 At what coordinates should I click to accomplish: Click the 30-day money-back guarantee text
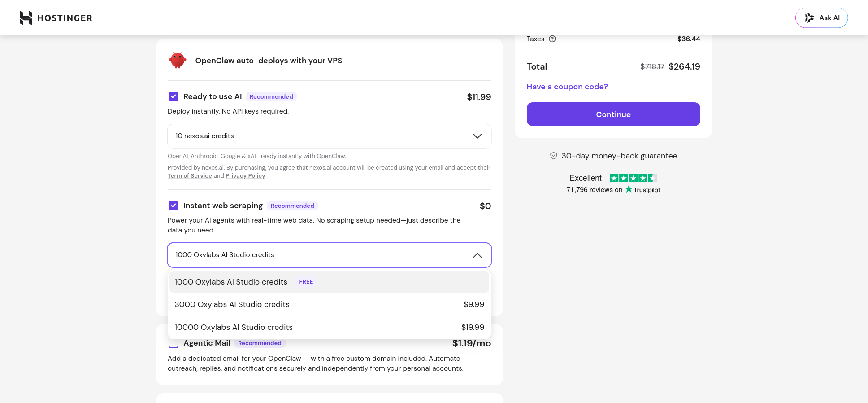pos(619,156)
